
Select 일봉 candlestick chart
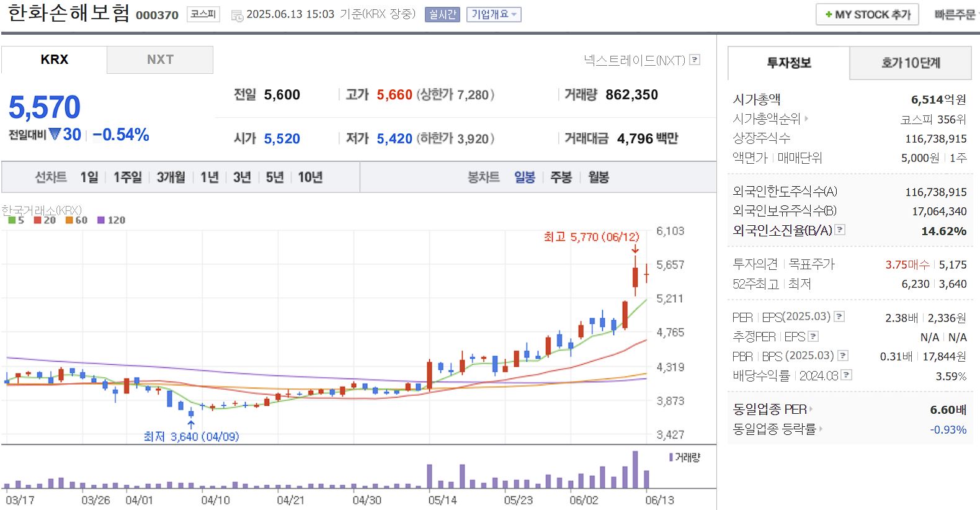[x=525, y=177]
